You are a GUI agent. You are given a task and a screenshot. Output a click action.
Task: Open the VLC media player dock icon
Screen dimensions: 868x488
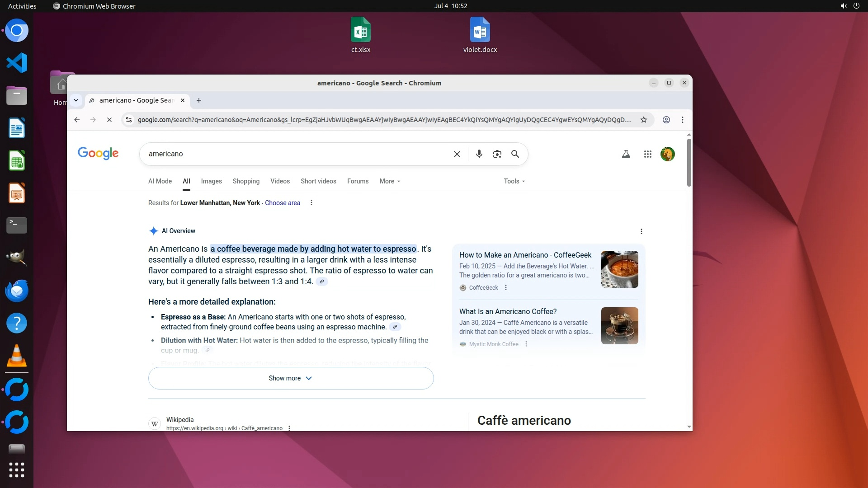17,356
